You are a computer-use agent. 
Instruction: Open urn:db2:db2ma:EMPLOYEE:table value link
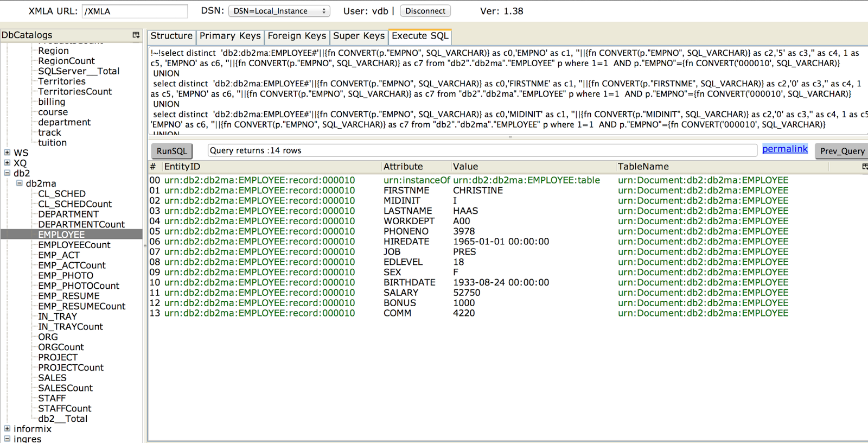pos(526,180)
